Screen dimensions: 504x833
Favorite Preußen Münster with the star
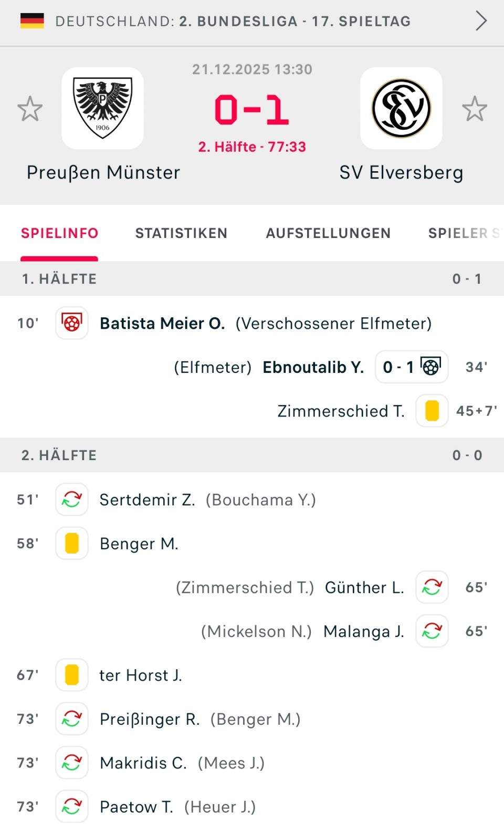click(x=30, y=109)
